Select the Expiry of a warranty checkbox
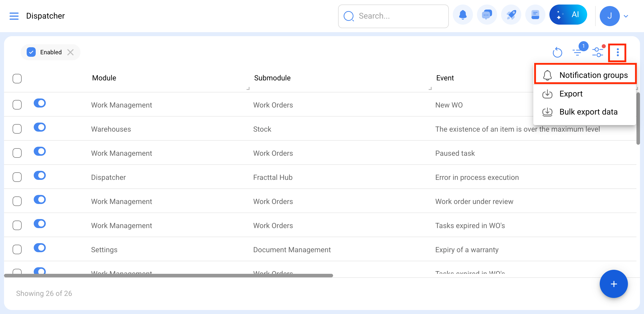This screenshot has width=644, height=314. pyautogui.click(x=17, y=249)
